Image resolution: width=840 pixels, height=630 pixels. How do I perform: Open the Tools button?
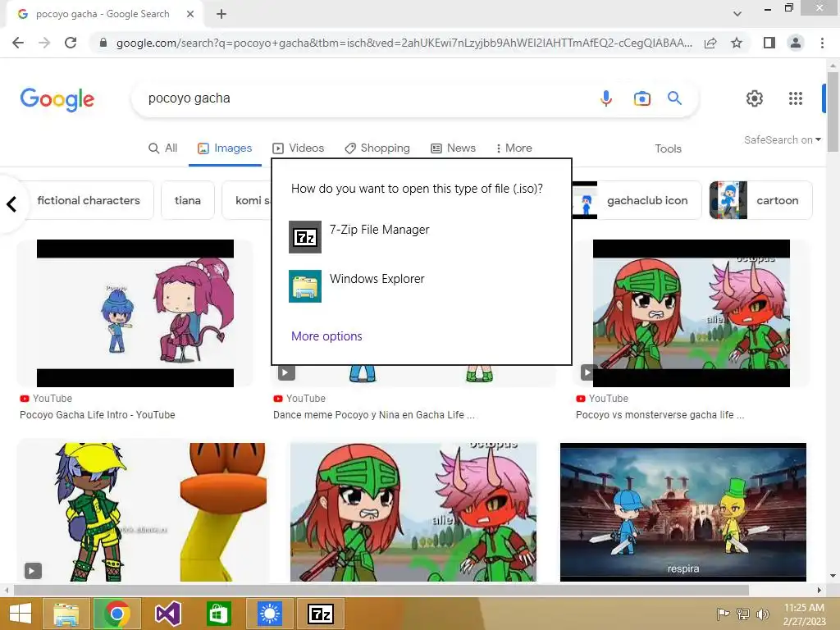pyautogui.click(x=668, y=149)
